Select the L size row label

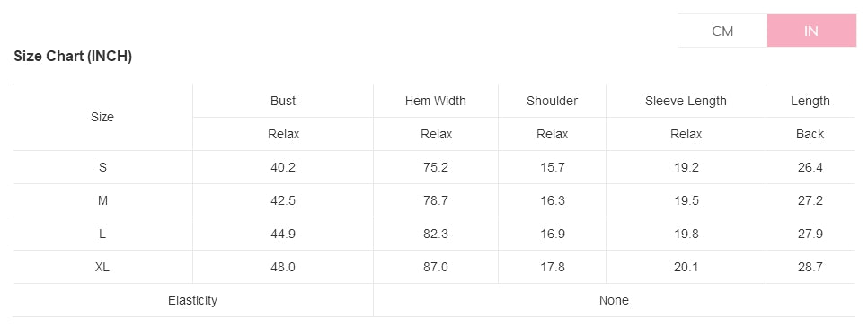pyautogui.click(x=102, y=234)
